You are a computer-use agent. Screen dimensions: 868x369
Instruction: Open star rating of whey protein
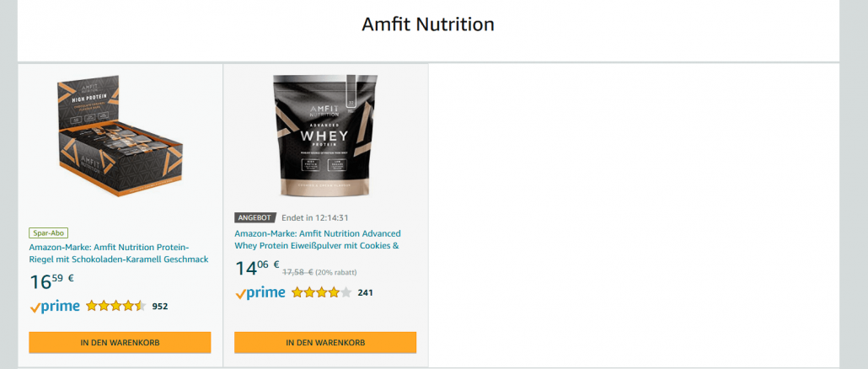click(x=322, y=292)
